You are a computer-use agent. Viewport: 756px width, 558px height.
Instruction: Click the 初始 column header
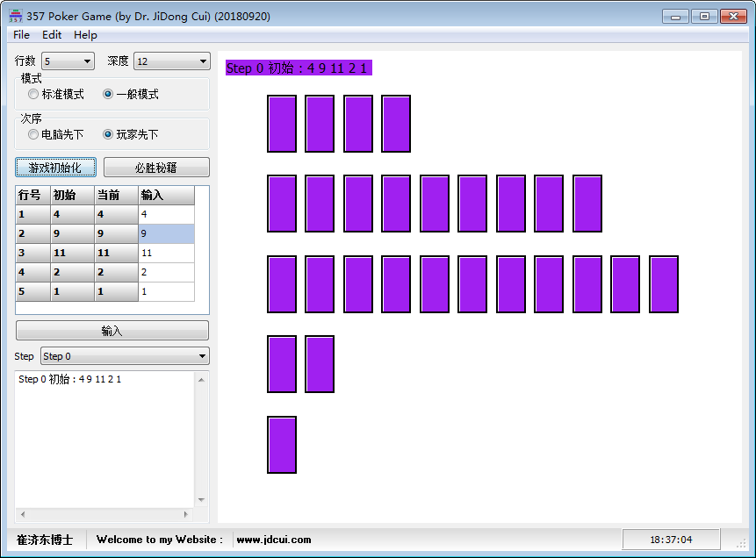tap(72, 195)
